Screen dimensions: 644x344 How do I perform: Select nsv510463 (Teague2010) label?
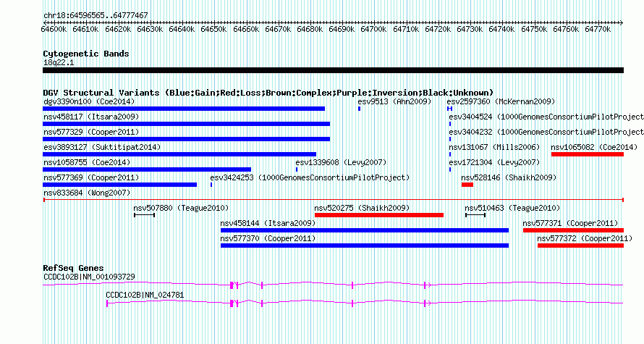click(x=512, y=208)
